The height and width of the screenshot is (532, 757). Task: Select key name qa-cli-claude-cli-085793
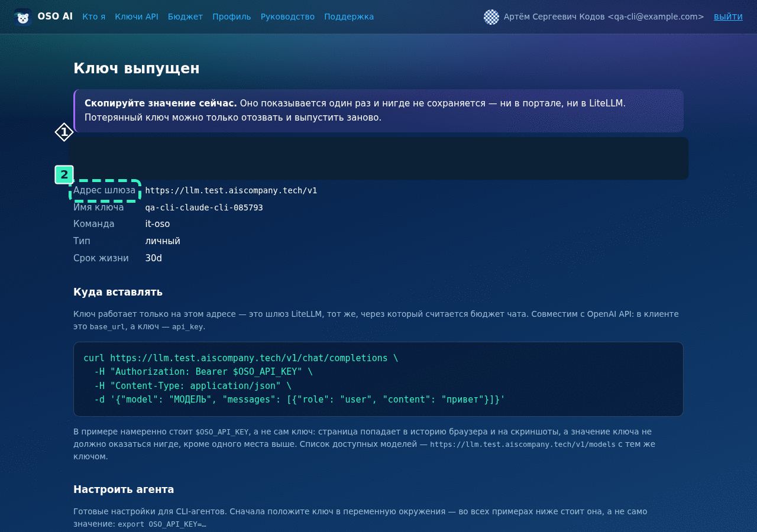[204, 207]
